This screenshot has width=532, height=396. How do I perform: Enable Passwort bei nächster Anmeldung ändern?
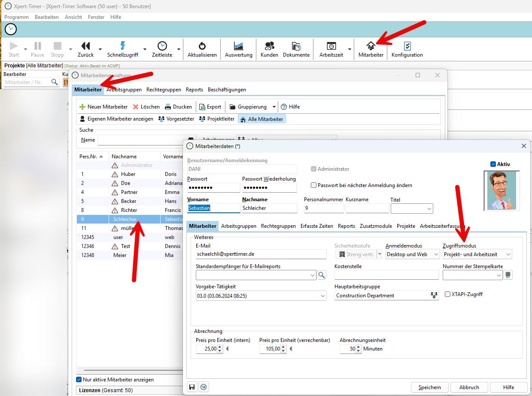pos(314,185)
